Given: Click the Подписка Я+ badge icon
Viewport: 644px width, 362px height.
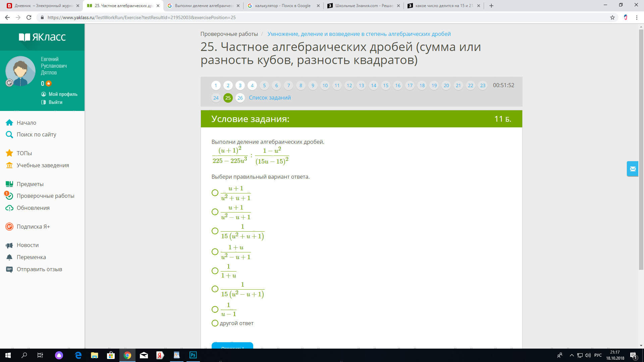Looking at the screenshot, I should click(x=9, y=227).
